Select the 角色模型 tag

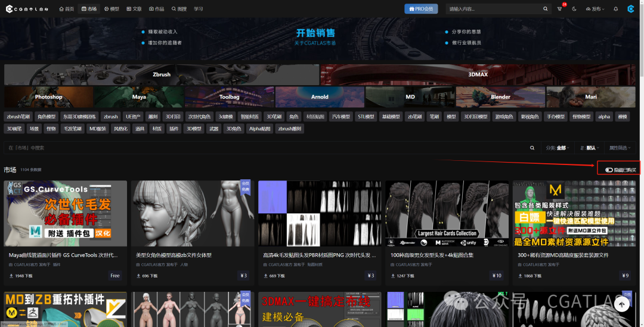[x=47, y=117]
